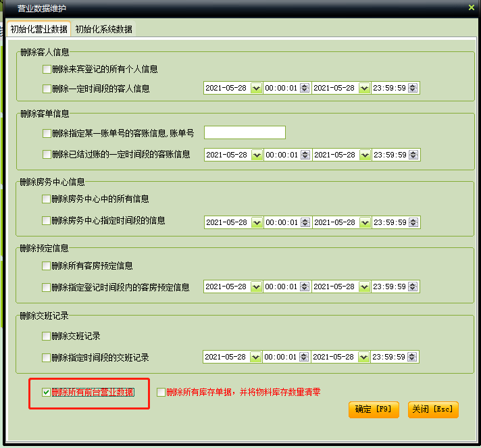Screen dimensions: 481x448
Task: Click start time spinner in 删除客人信息 row
Action: (x=305, y=89)
